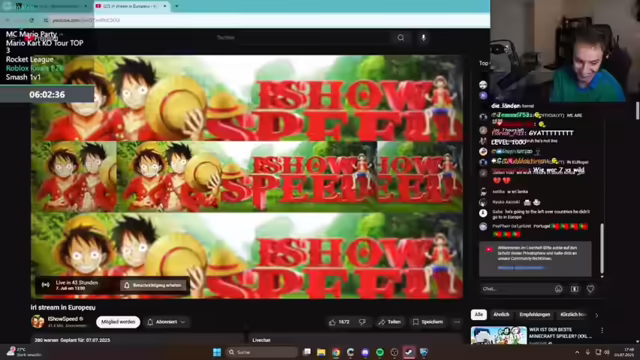Expand the Abonniert subscription dropdown

(166, 322)
